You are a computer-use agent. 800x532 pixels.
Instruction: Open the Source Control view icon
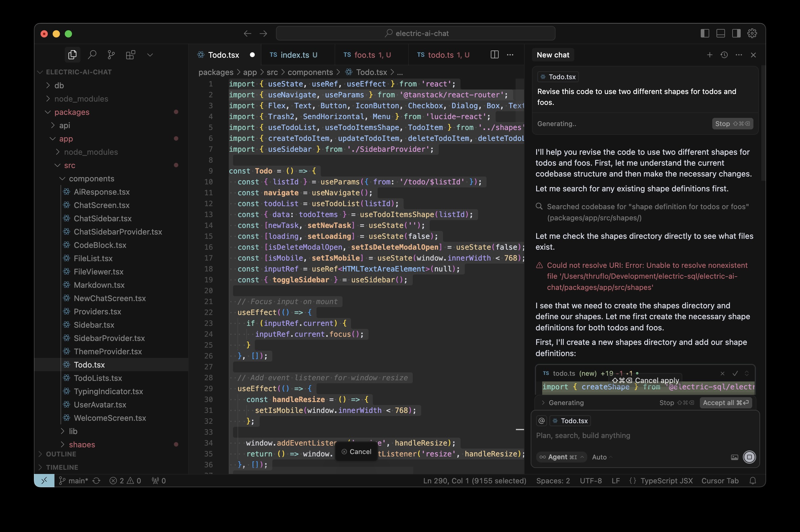coord(111,55)
